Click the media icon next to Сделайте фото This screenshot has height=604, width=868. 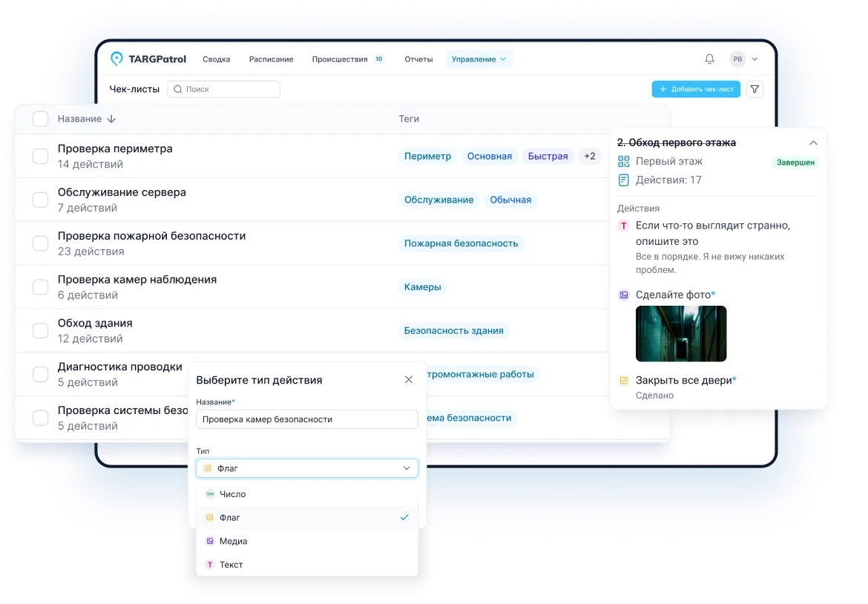624,295
